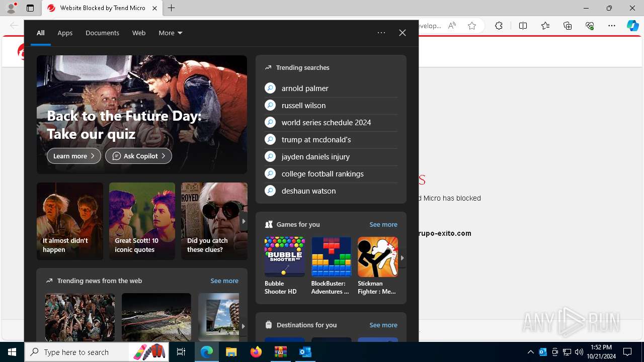The width and height of the screenshot is (644, 362).
Task: Open Outlook taskbar icon
Action: point(305,352)
